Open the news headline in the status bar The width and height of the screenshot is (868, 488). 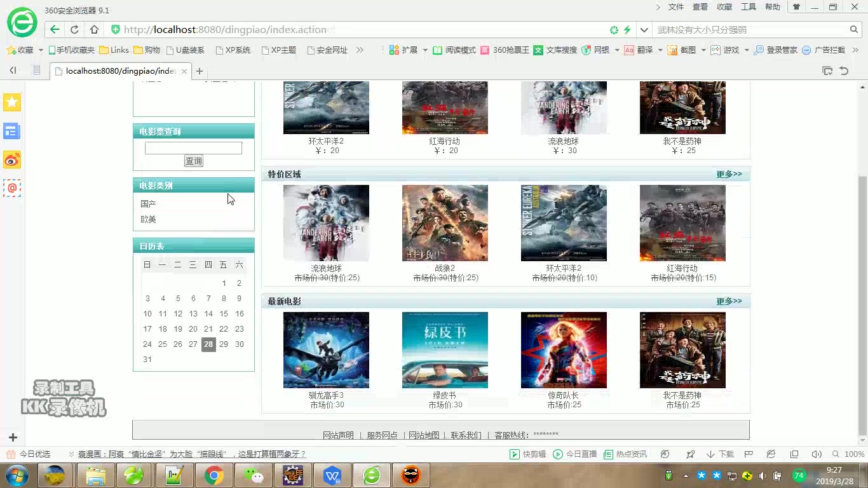192,454
